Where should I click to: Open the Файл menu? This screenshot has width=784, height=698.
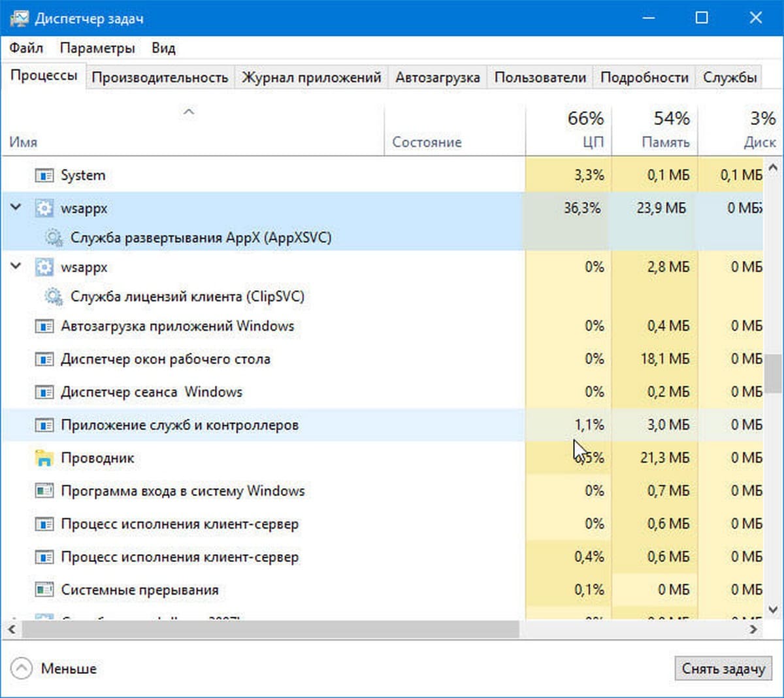pos(26,48)
